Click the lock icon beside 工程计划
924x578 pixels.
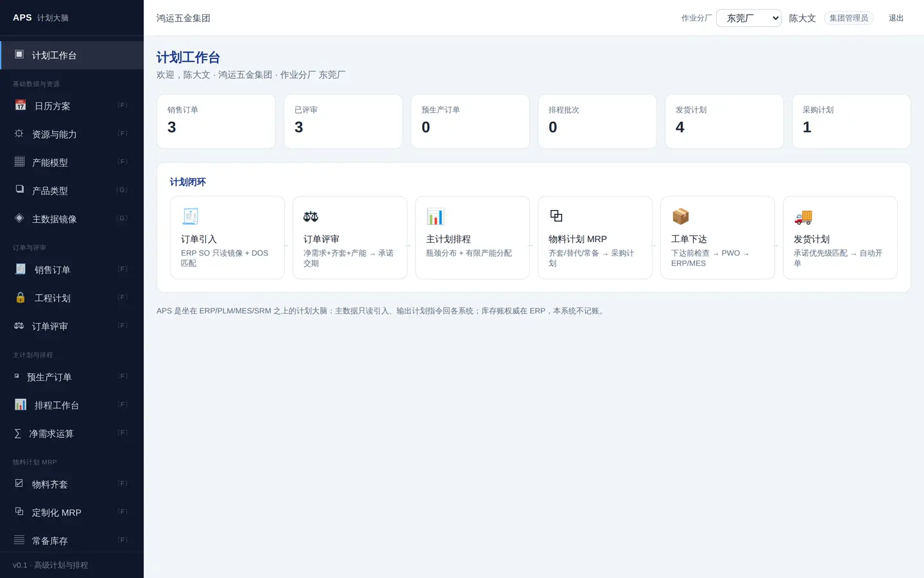pyautogui.click(x=21, y=297)
